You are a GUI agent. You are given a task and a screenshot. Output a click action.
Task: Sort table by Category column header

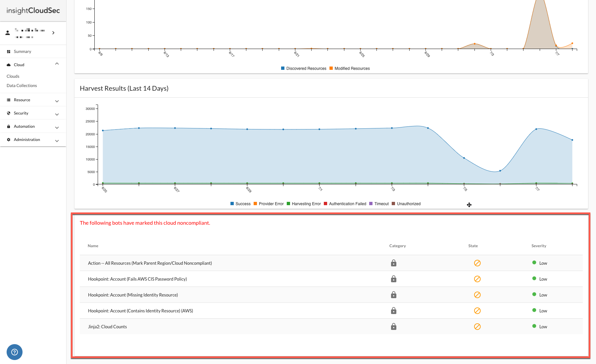(x=397, y=246)
